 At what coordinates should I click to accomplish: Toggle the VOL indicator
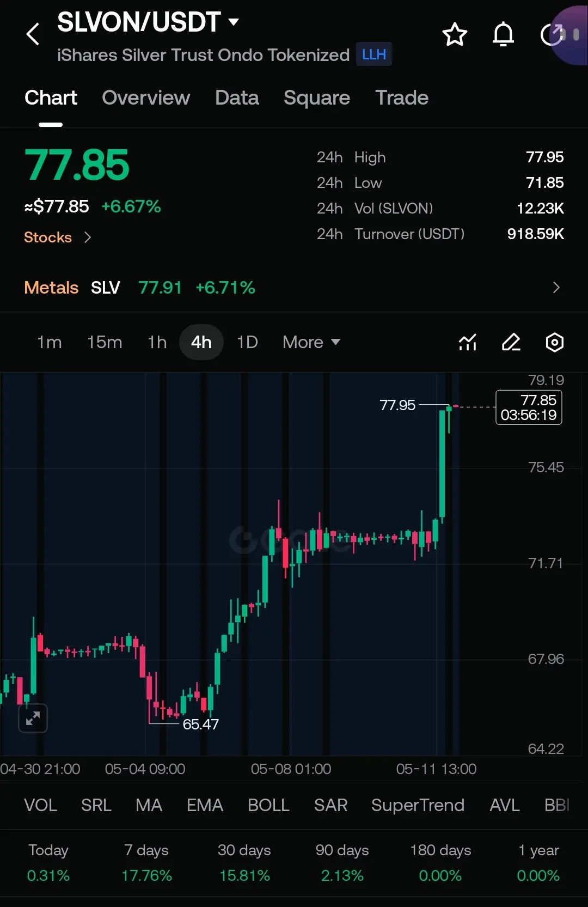(40, 805)
